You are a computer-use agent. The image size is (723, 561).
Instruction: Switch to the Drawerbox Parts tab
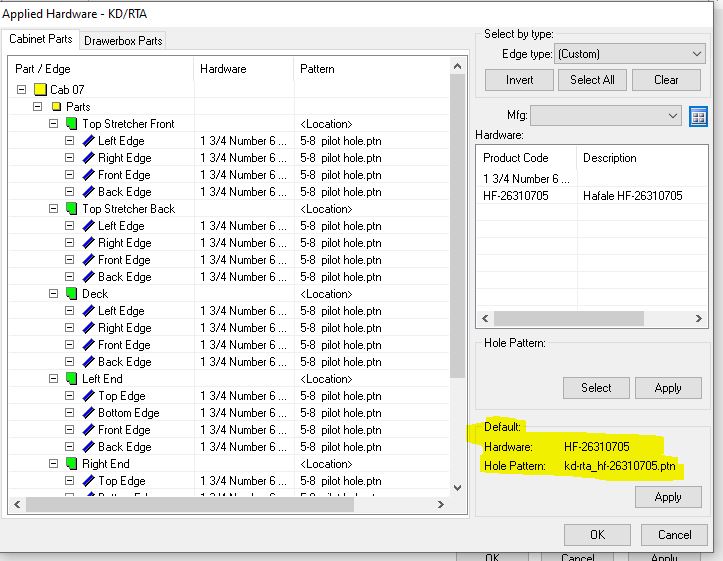123,41
